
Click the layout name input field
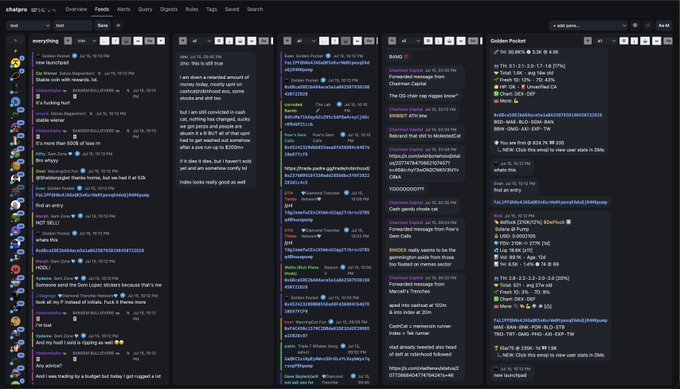73,26
